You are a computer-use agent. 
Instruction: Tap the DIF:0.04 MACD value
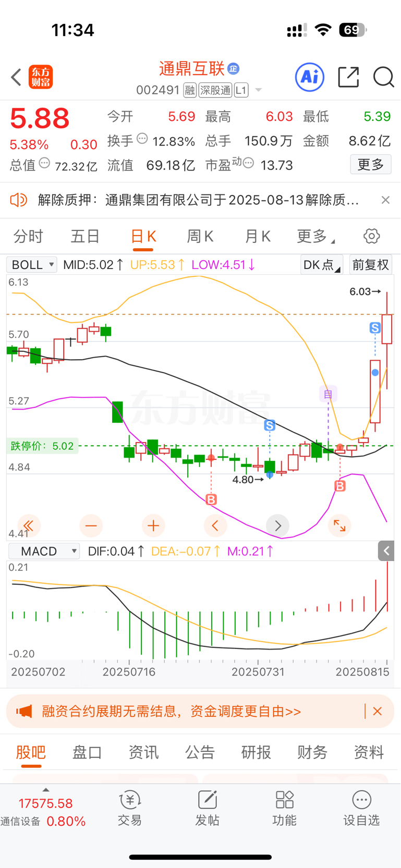click(116, 551)
